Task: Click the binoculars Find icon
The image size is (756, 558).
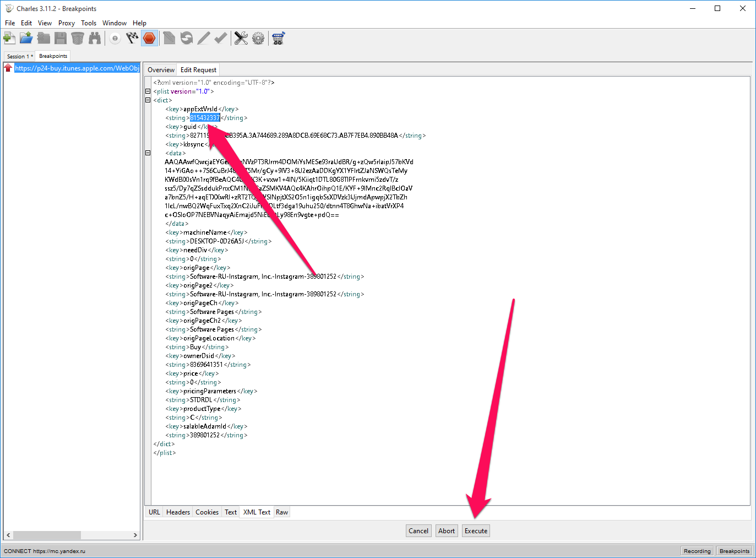Action: coord(95,38)
